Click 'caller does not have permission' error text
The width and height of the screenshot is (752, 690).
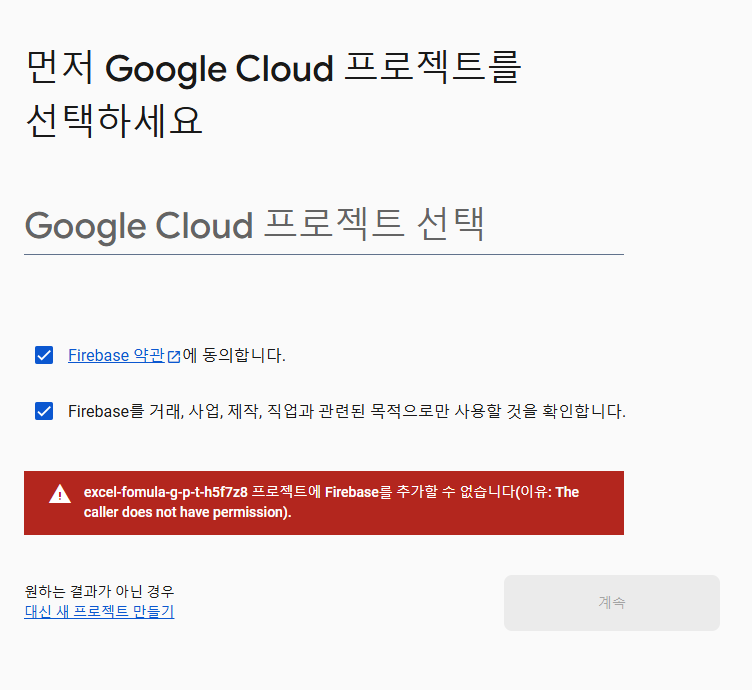[x=188, y=512]
